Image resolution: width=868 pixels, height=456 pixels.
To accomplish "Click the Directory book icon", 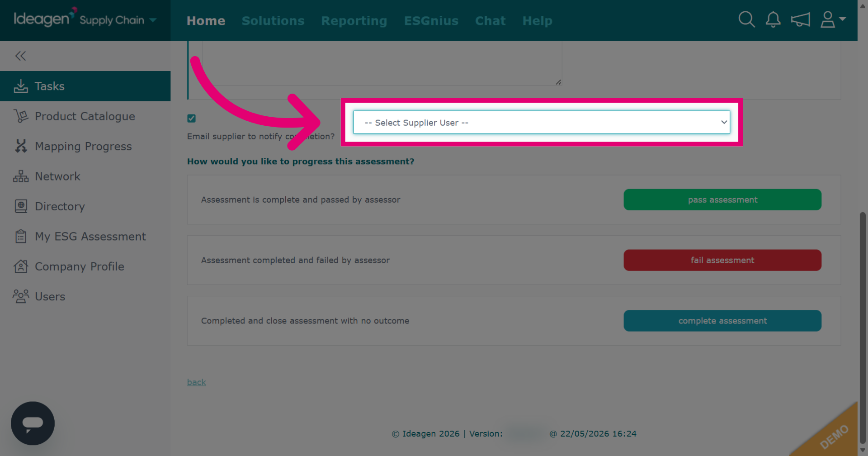I will point(21,206).
